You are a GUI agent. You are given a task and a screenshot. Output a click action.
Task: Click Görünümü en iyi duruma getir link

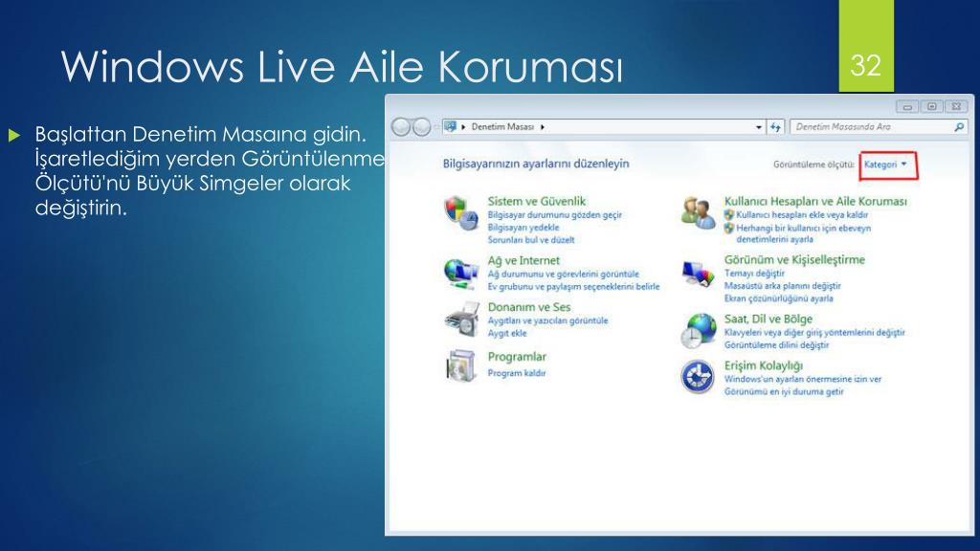point(784,391)
